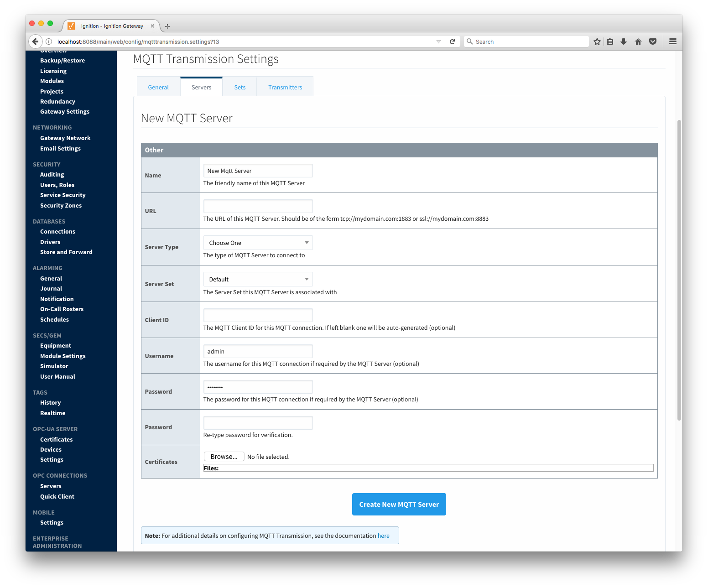The image size is (708, 588).
Task: Click the Client ID input field
Action: click(258, 315)
